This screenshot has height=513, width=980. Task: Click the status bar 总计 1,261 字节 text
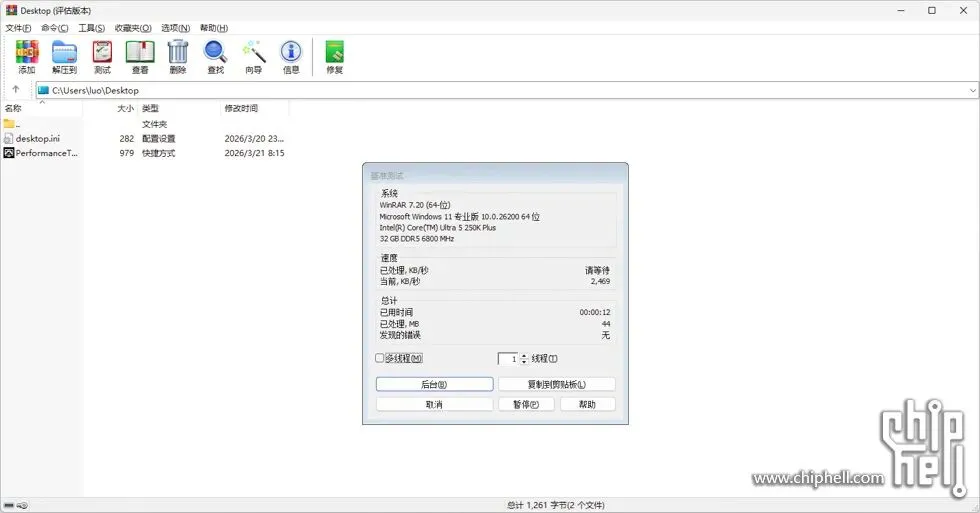pyautogui.click(x=556, y=505)
